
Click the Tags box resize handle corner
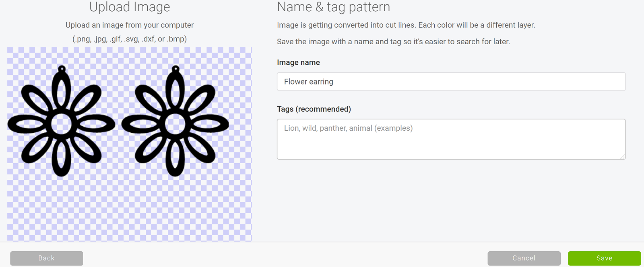tap(623, 156)
